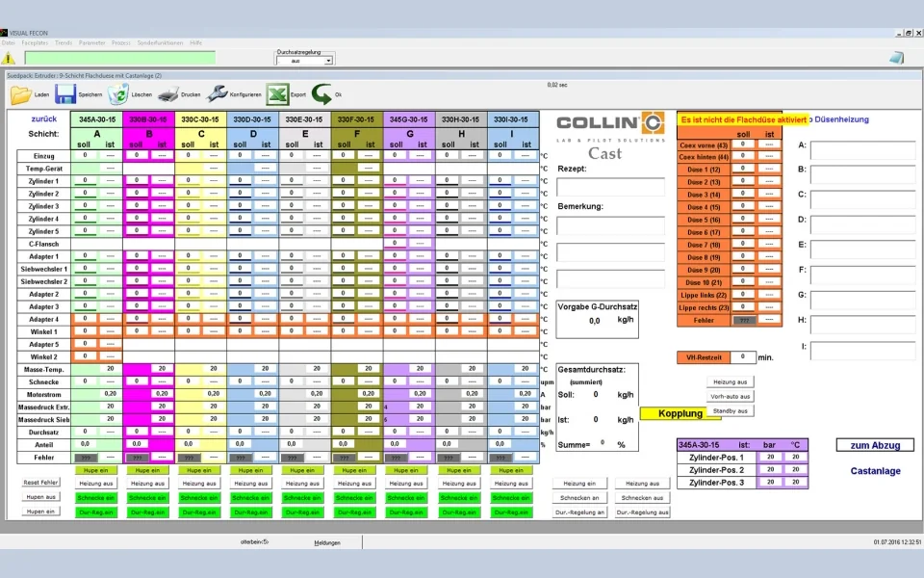The height and width of the screenshot is (578, 924).
Task: Click the E: text field on the right
Action: pyautogui.click(x=862, y=250)
